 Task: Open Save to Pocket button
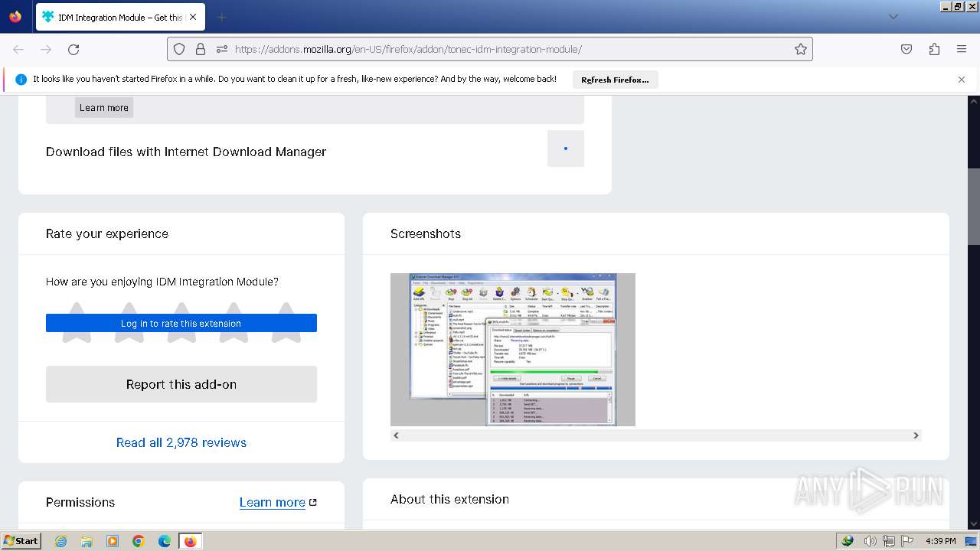point(906,49)
